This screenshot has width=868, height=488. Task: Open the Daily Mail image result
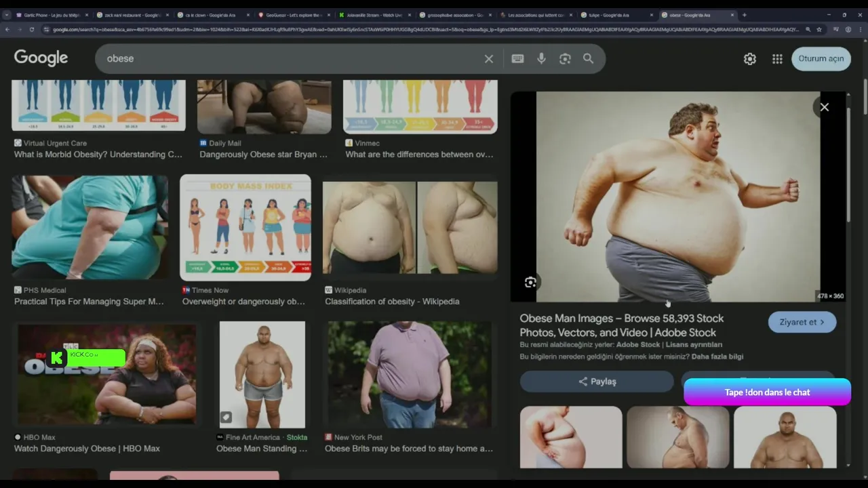click(x=264, y=106)
